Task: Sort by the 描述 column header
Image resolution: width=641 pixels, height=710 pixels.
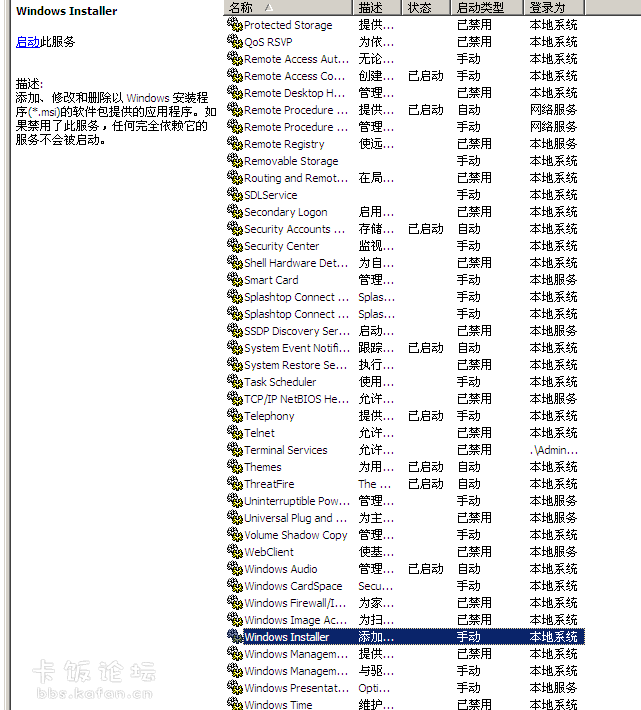Action: [377, 7]
